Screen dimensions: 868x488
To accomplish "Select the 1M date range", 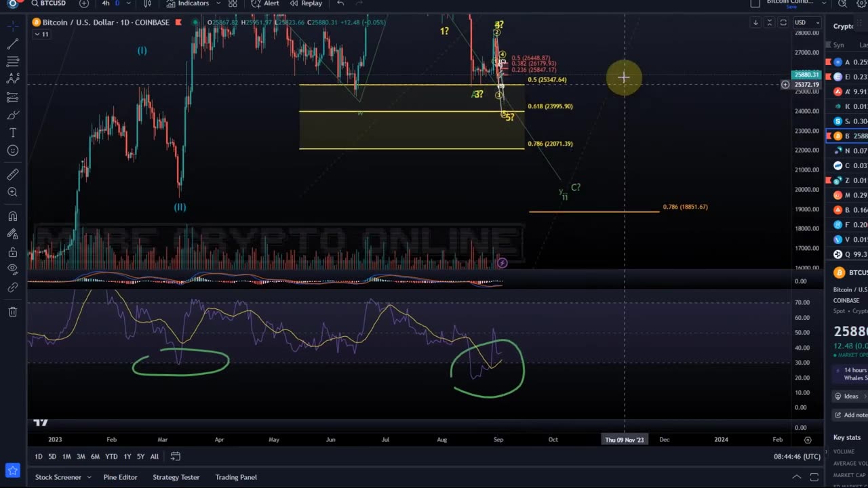I will pos(66,457).
